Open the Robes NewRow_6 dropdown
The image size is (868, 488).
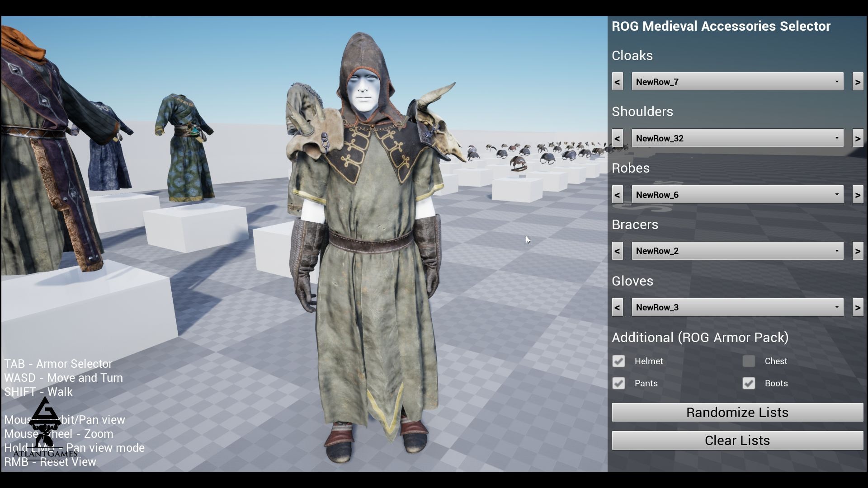(737, 195)
